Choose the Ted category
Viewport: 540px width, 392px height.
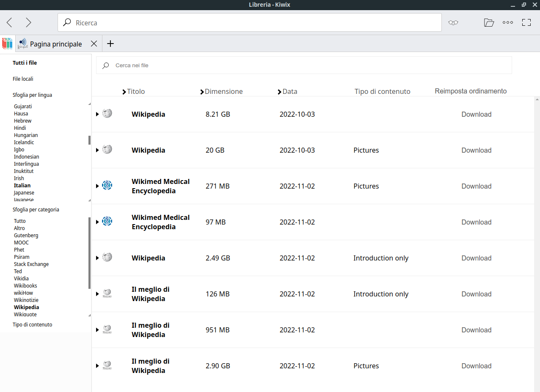(18, 271)
